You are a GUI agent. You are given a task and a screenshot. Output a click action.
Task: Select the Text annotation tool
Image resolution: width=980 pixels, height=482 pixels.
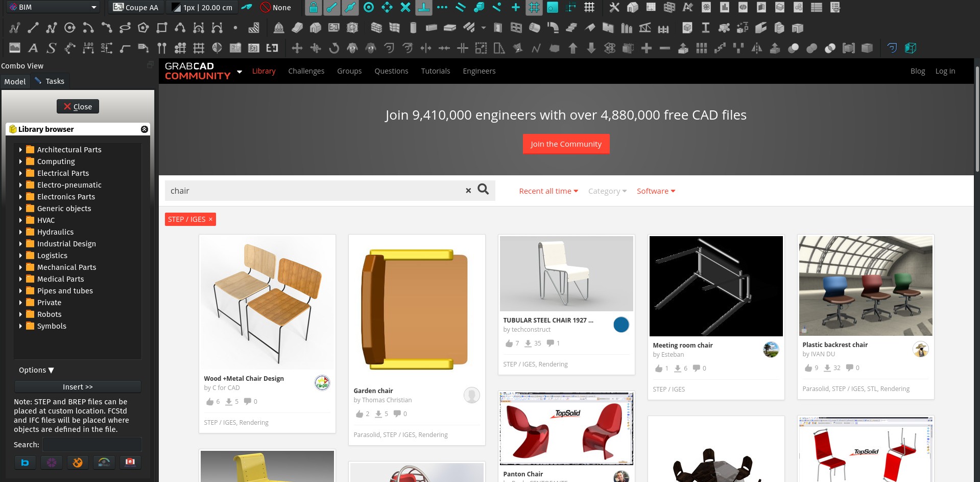[33, 48]
